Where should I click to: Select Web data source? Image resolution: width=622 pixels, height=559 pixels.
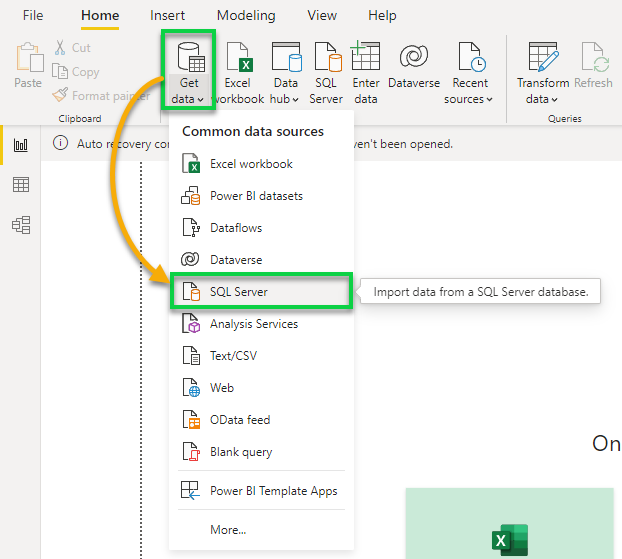[261, 388]
